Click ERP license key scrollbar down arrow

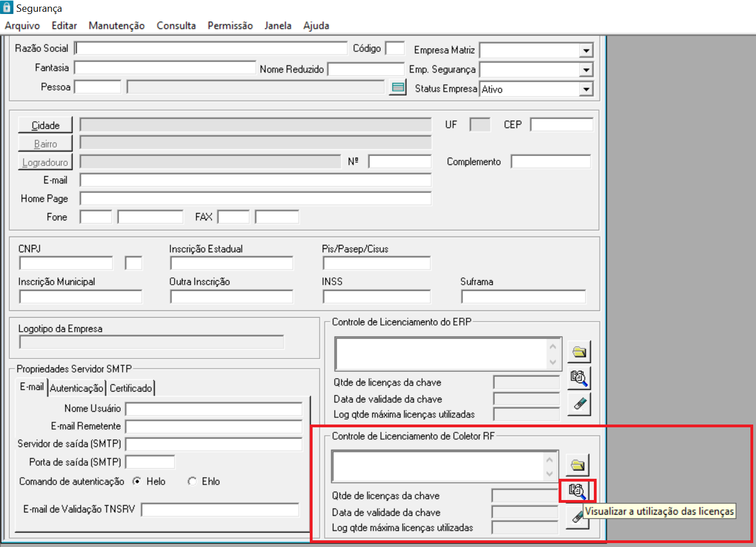point(553,362)
